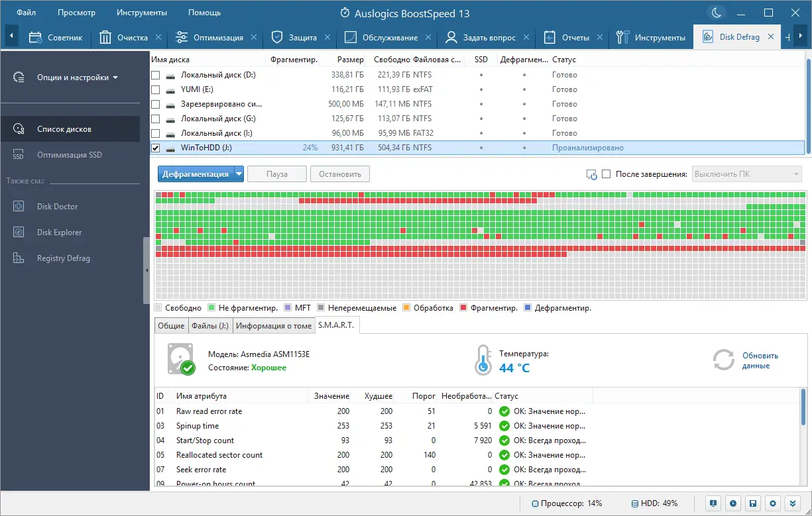This screenshot has width=812, height=516.
Task: Enable the 'После завершения' checkbox
Action: tap(606, 174)
